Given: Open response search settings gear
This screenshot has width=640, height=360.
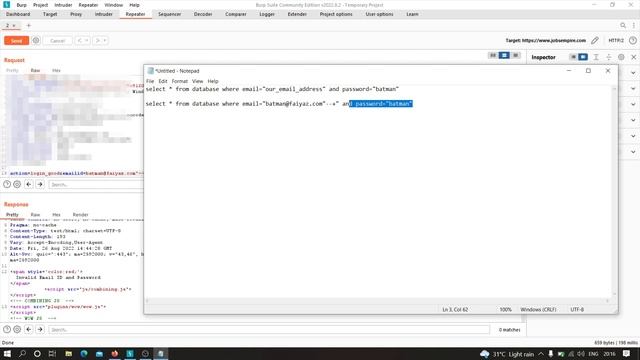Looking at the screenshot, I should [17, 329].
